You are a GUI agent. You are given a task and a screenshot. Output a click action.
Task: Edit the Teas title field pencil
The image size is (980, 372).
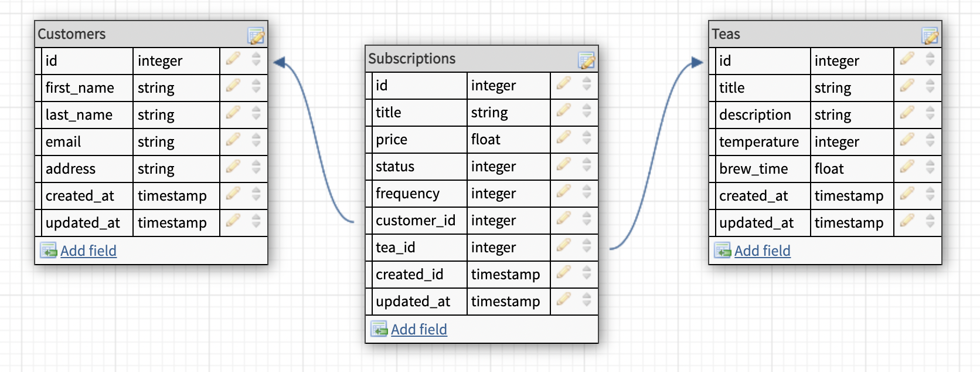907,86
